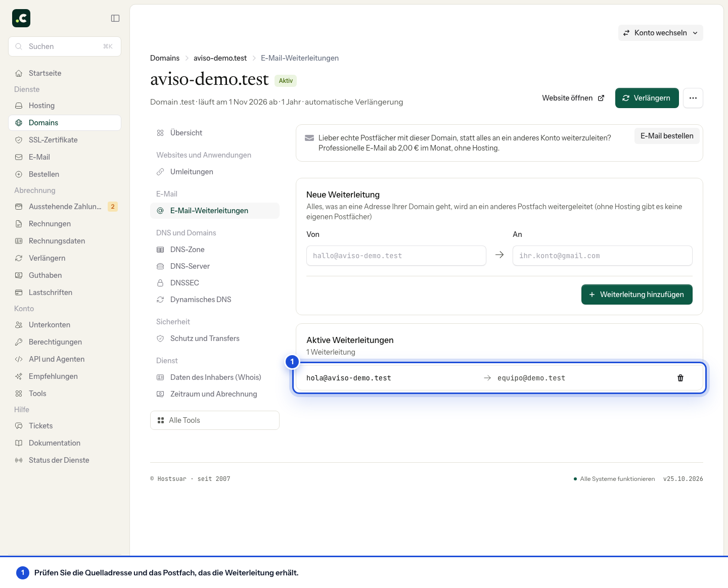Click the An destination address field
728x588 pixels.
pyautogui.click(x=603, y=256)
